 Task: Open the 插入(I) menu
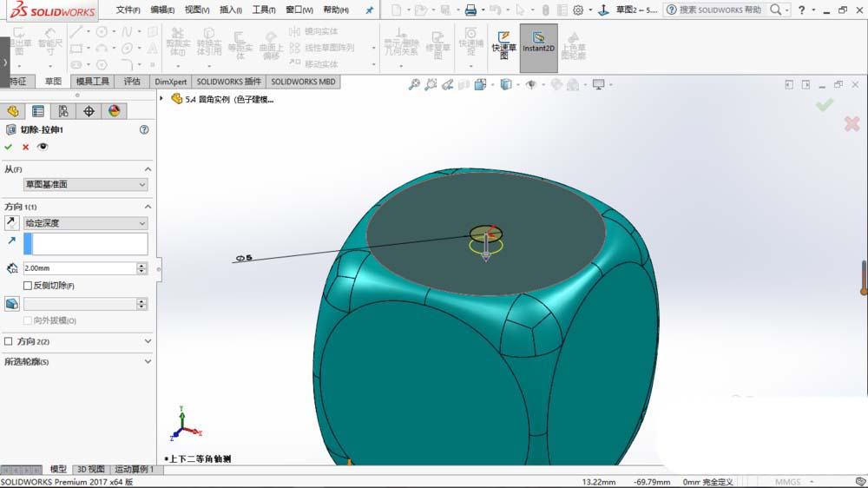[x=230, y=10]
